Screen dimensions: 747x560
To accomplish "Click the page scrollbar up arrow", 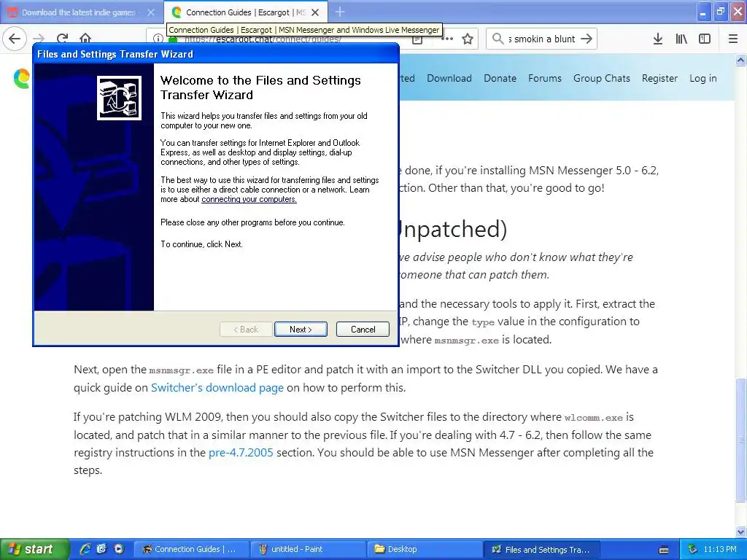I will click(740, 60).
